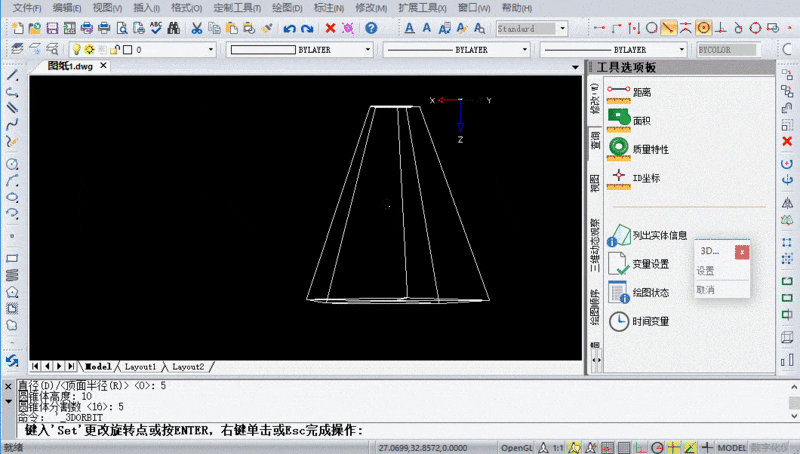Click the Undo arrow in toolbar

289,28
